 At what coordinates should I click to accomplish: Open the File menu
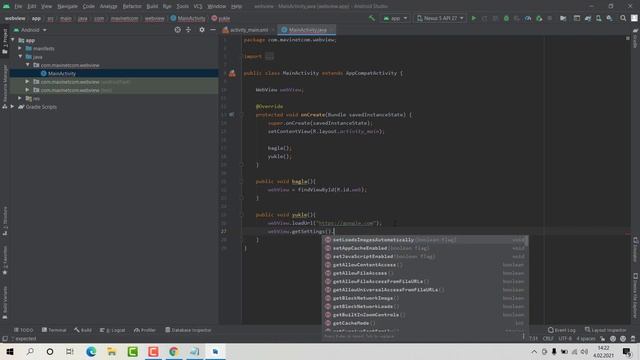18,7
